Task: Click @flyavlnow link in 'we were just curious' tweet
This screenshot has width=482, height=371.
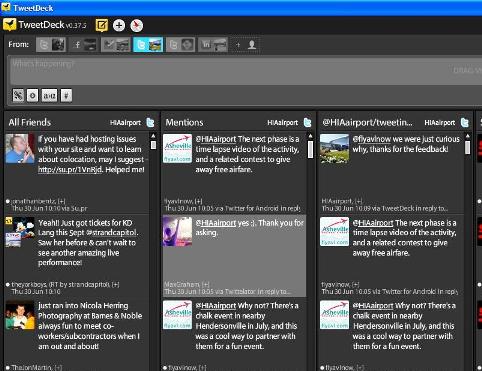Action: 372,139
